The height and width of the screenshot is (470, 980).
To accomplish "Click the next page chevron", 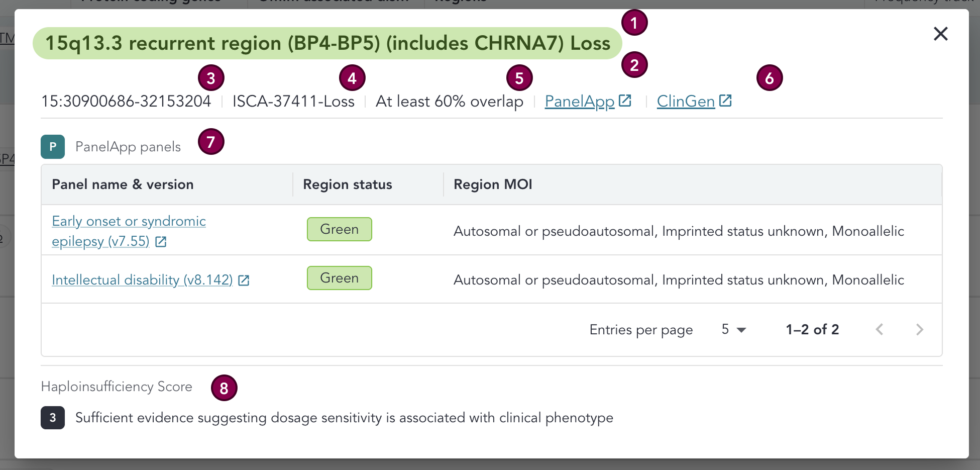I will (x=920, y=329).
